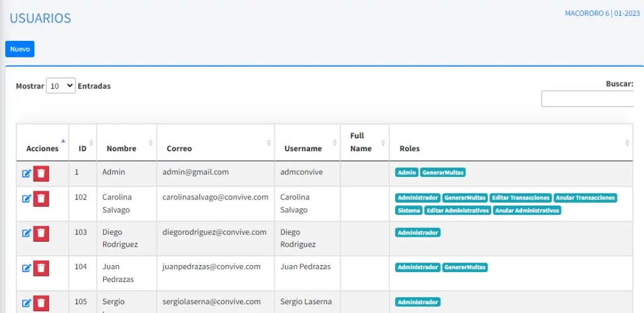644x313 pixels.
Task: Click edit icon for Sergio Laserna
Action: click(26, 303)
